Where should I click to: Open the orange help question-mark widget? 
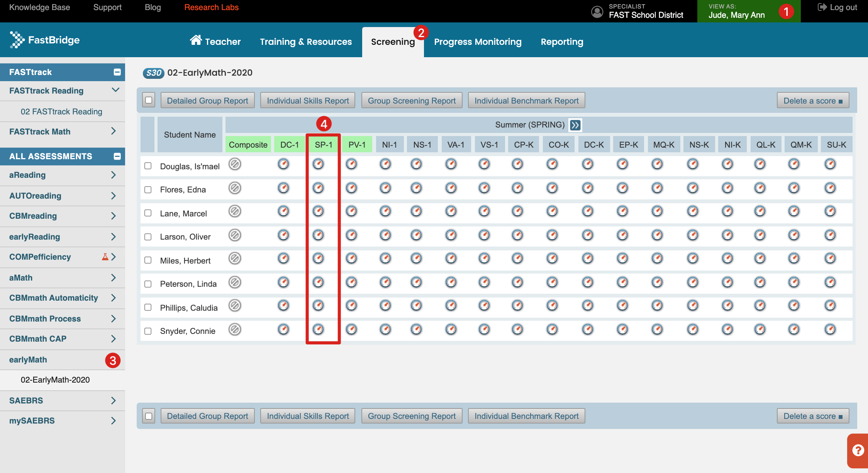[x=858, y=450]
